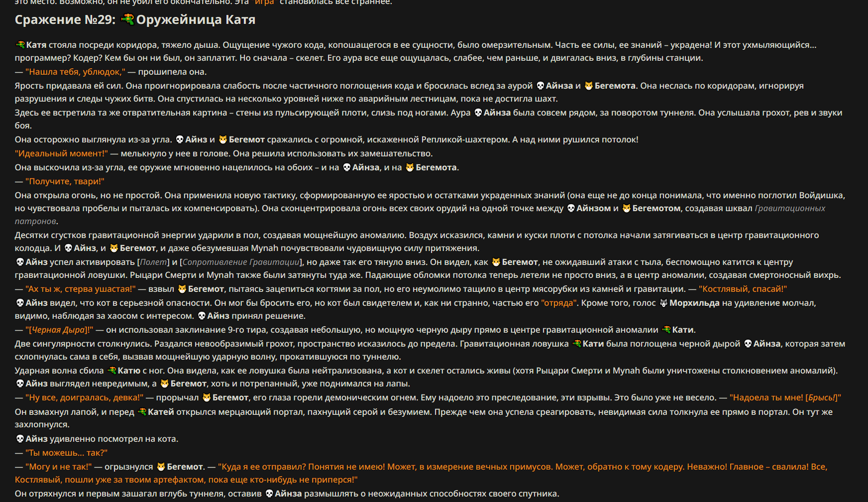Click the orange quote "Ах ты ж, стерва ушастая!"
This screenshot has height=502, width=868.
pyautogui.click(x=80, y=289)
